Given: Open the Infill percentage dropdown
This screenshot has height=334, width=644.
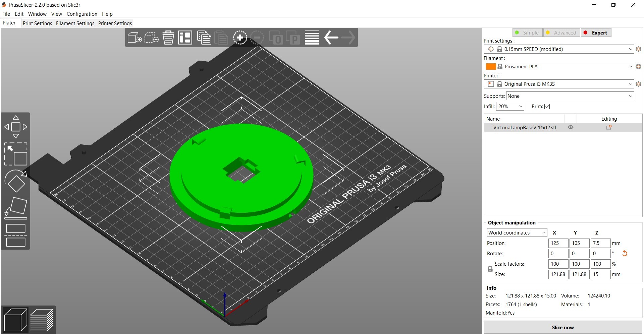Looking at the screenshot, I should pyautogui.click(x=510, y=107).
